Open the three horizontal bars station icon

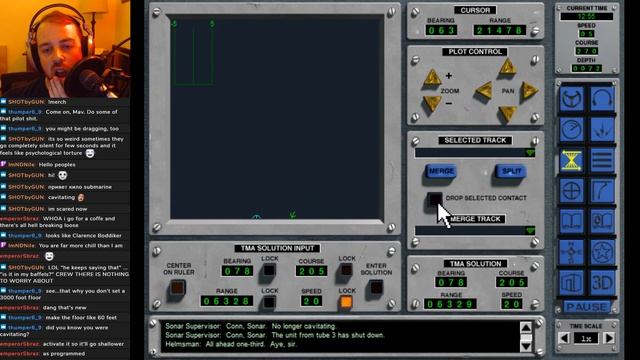pos(602,160)
